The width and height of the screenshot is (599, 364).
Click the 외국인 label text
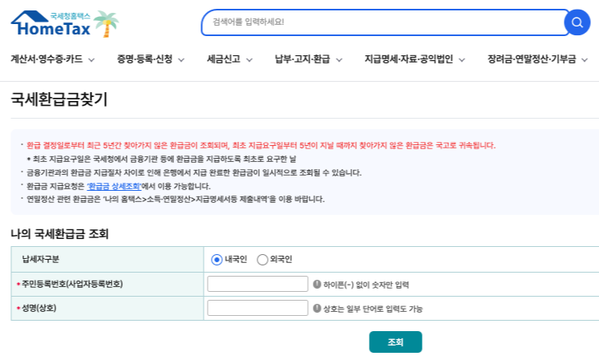pos(281,259)
